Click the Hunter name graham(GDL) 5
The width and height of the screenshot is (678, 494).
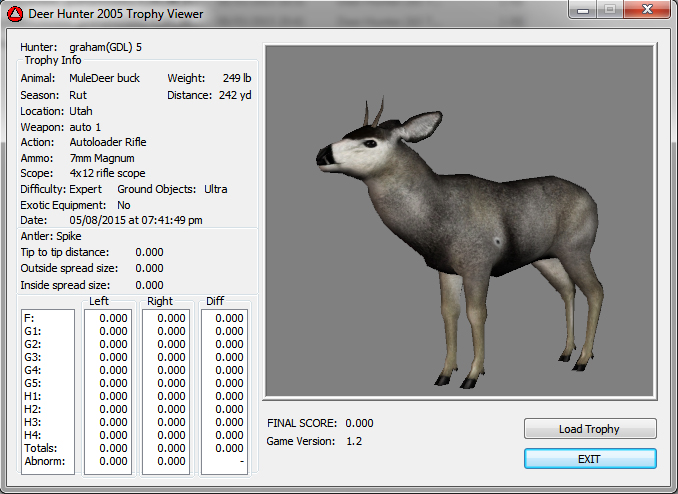(106, 47)
